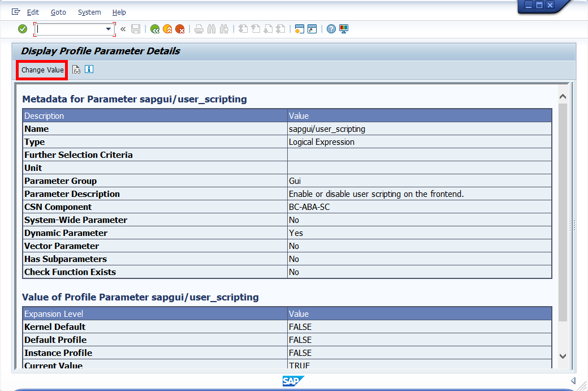Click the 'CSN Component' row label
This screenshot has height=391, width=588.
click(58, 207)
